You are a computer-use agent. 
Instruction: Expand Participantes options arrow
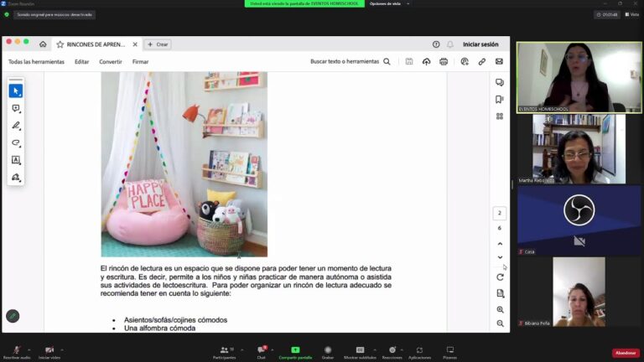pos(241,349)
